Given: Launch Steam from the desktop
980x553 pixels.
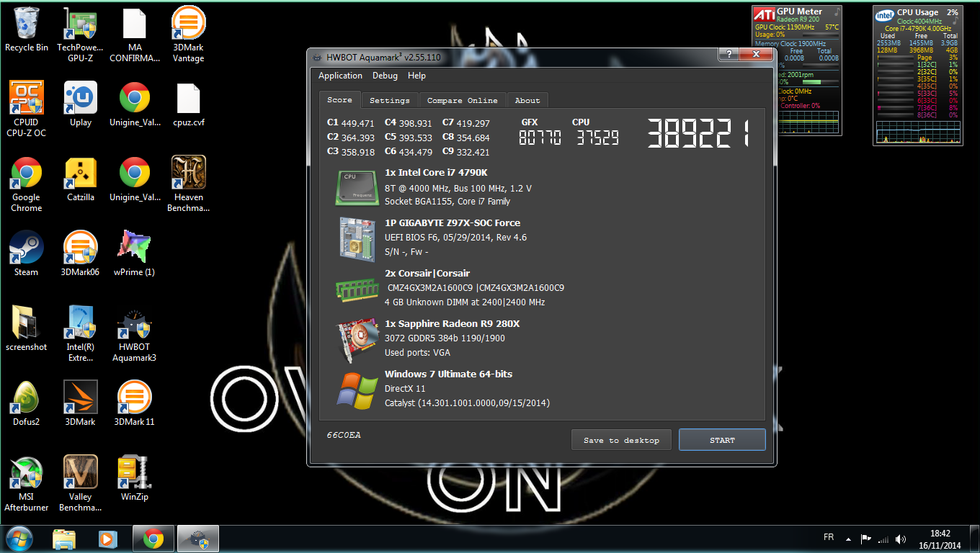Looking at the screenshot, I should [27, 253].
